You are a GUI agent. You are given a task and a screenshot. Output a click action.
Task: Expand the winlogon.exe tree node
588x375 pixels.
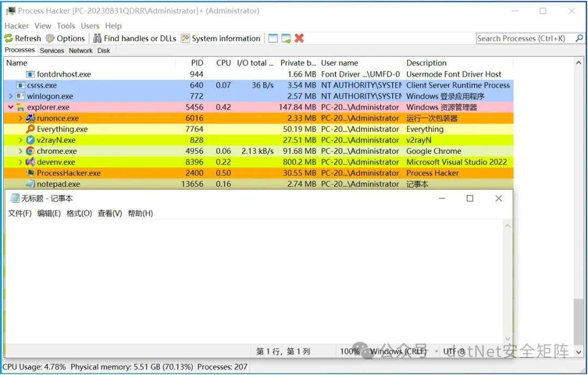pos(11,96)
